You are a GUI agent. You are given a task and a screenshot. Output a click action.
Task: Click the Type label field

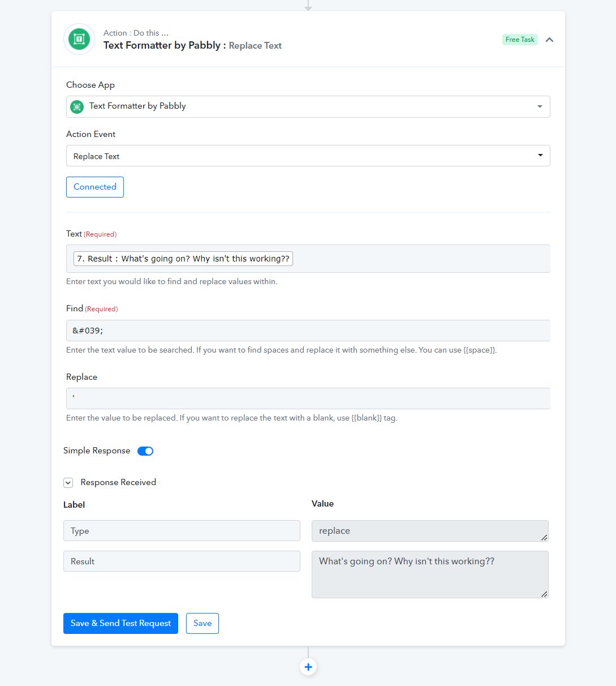coord(182,531)
